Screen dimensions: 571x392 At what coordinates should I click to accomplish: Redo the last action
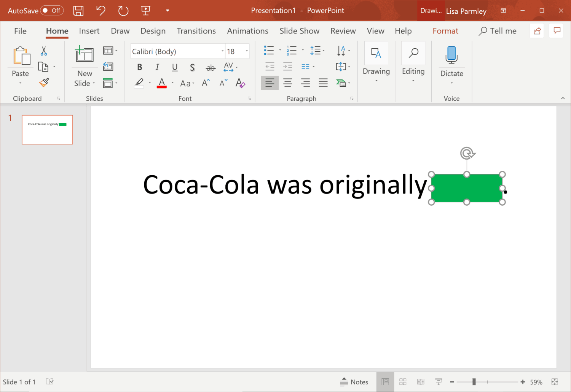click(123, 11)
